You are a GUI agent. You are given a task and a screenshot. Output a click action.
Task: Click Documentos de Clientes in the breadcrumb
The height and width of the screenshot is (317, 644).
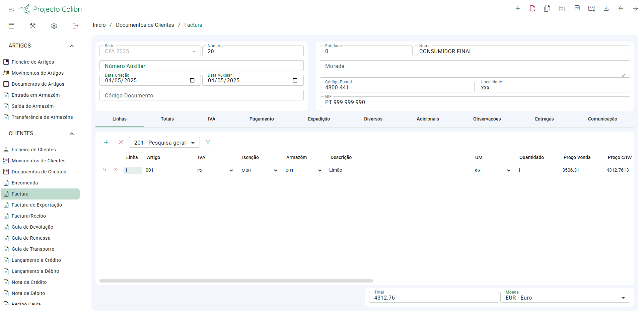coord(145,25)
